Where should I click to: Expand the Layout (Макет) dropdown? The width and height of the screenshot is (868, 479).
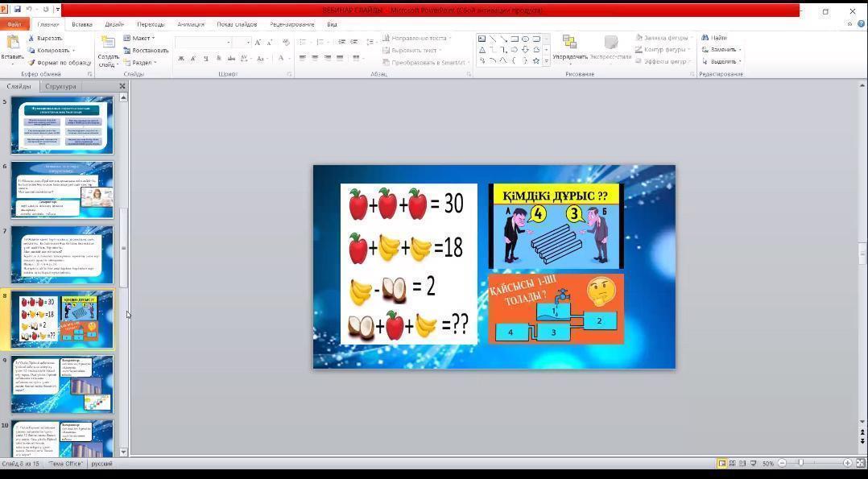pyautogui.click(x=142, y=38)
